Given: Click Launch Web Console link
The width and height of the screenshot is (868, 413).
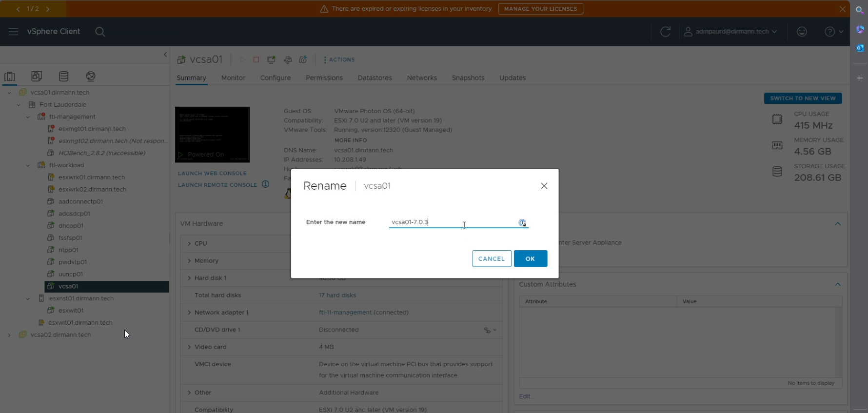Looking at the screenshot, I should click(212, 173).
